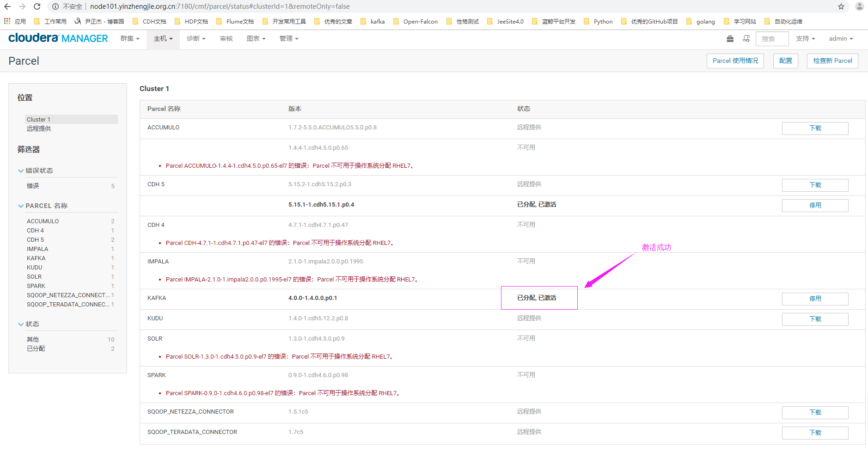The width and height of the screenshot is (868, 452).
Task: Click the Parcel gift box icon
Action: pos(730,39)
